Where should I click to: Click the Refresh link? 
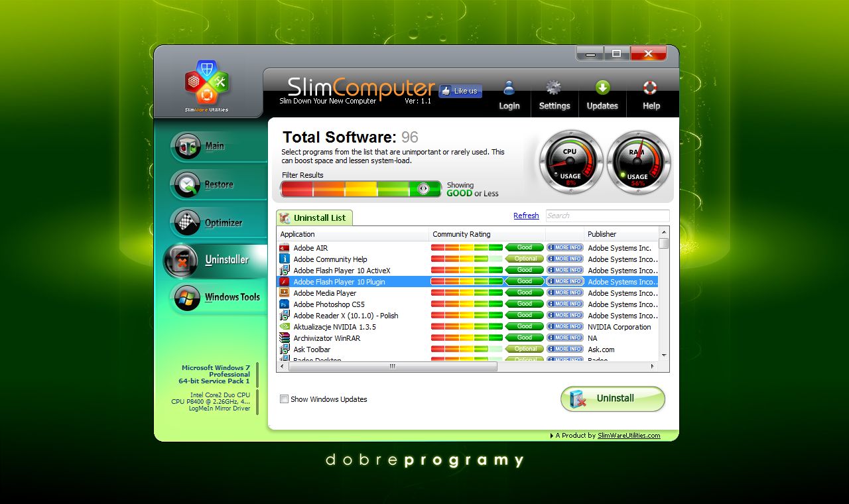(526, 216)
